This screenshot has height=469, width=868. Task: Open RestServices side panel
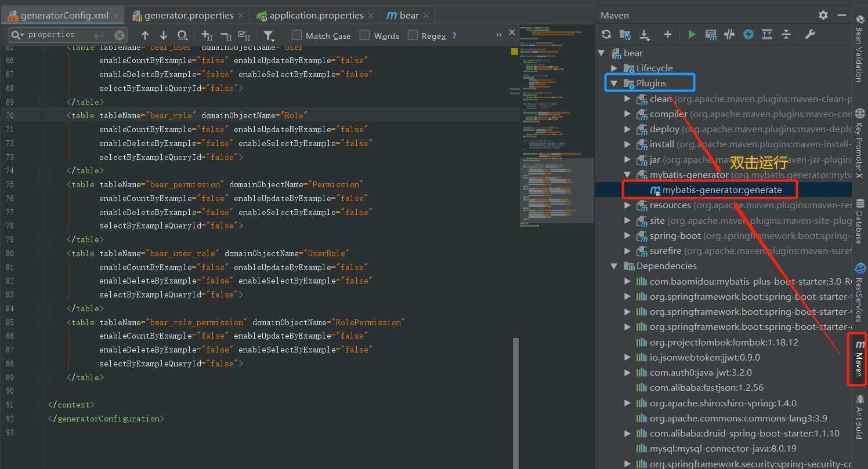coord(860,293)
